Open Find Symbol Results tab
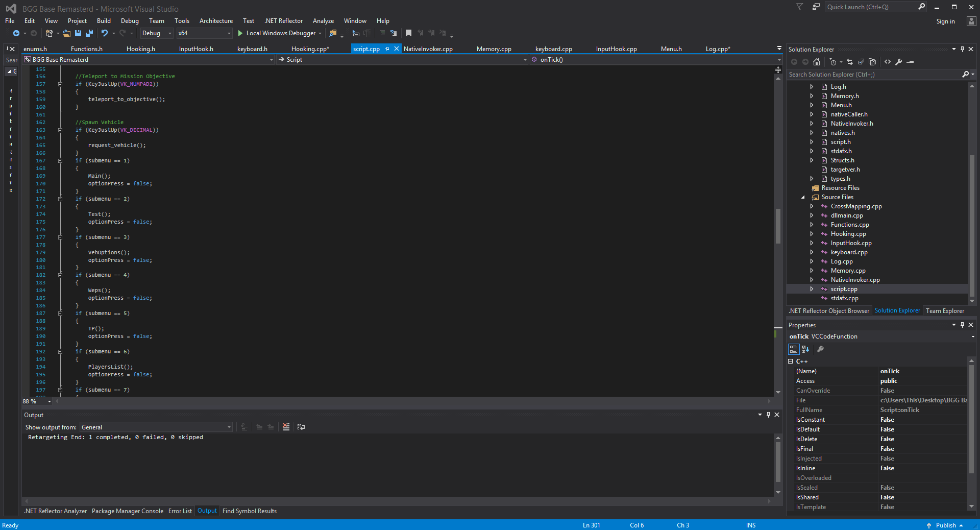This screenshot has width=980, height=530. [x=250, y=511]
